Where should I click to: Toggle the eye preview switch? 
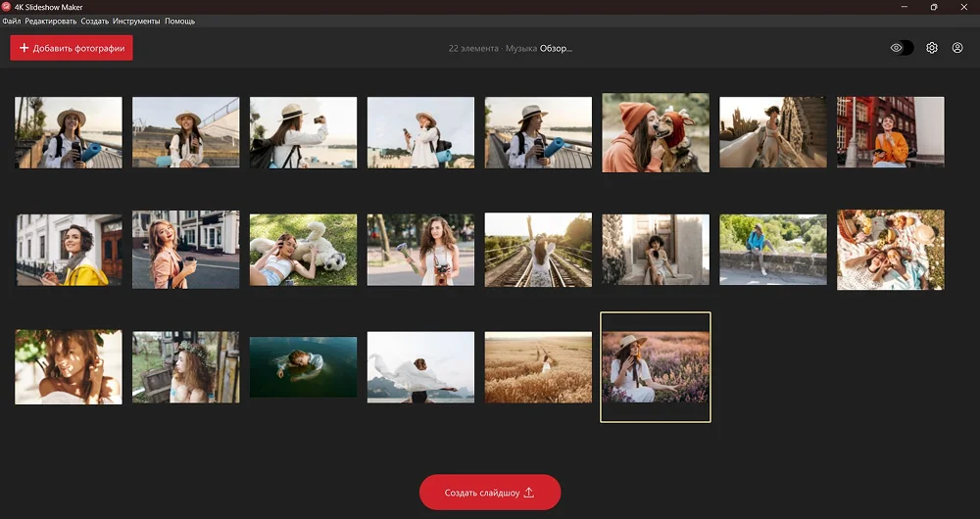(x=902, y=48)
